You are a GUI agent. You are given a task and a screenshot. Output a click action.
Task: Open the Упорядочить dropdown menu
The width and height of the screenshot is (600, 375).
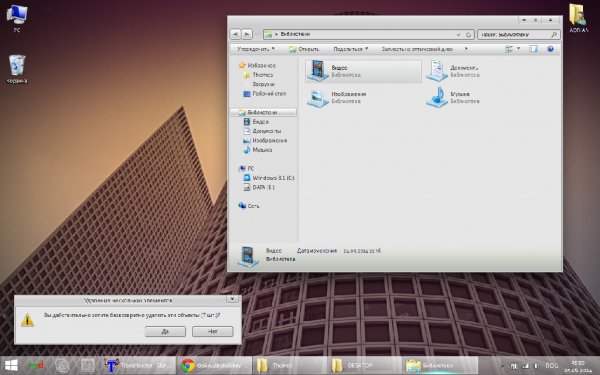(x=256, y=49)
